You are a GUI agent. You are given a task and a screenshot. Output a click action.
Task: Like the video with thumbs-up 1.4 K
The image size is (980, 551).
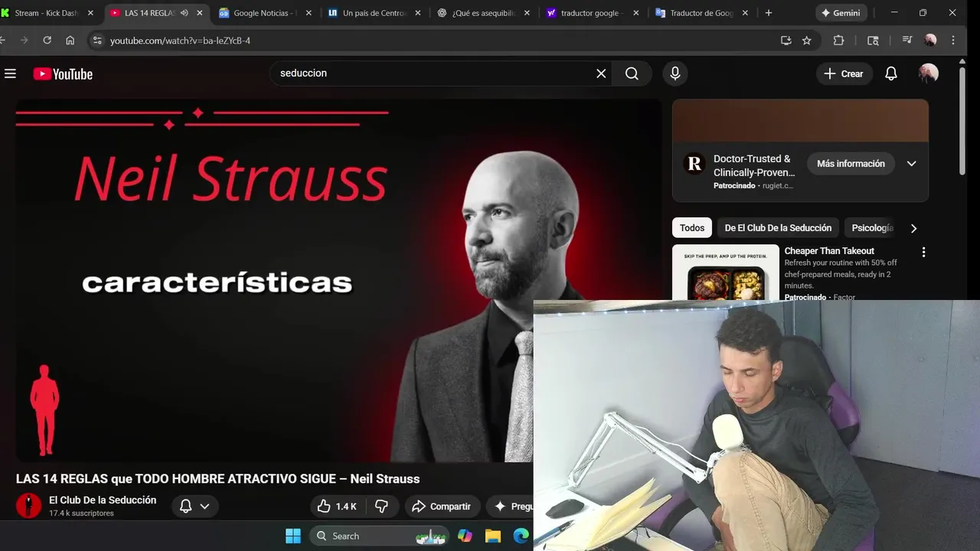coord(337,507)
